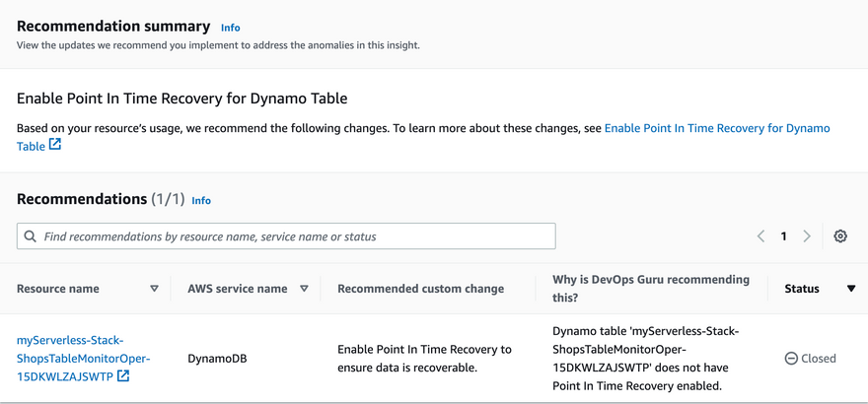This screenshot has width=868, height=404.
Task: Click the Recommended custom change column header
Action: (420, 289)
